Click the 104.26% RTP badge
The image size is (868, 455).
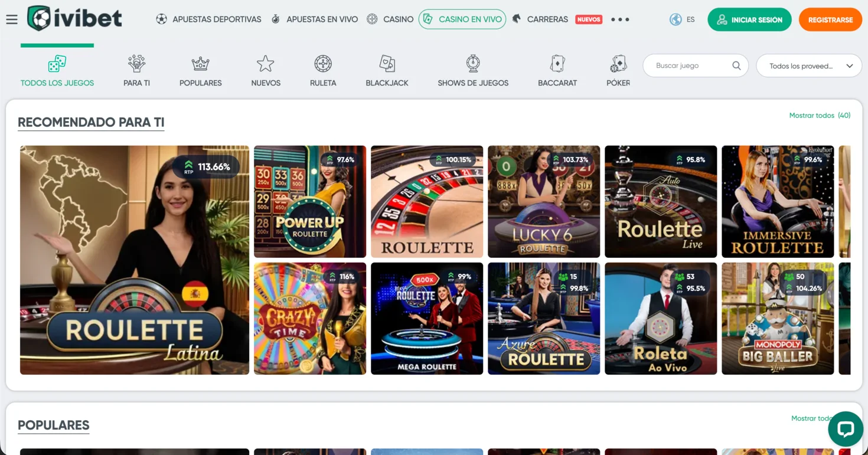(803, 283)
